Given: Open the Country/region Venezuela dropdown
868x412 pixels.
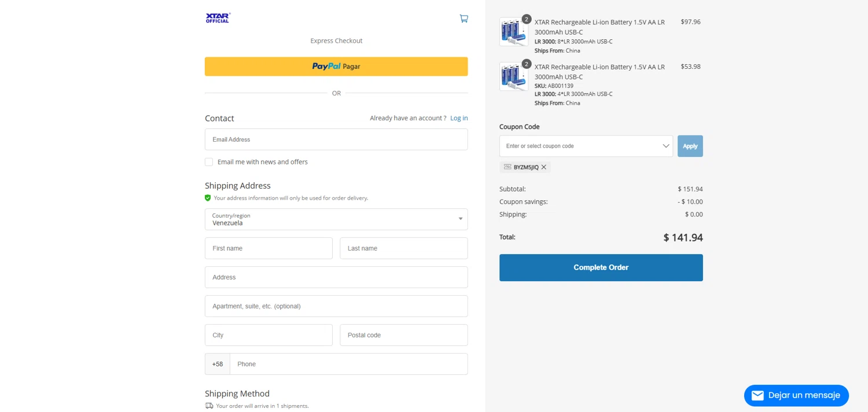Looking at the screenshot, I should [x=336, y=219].
